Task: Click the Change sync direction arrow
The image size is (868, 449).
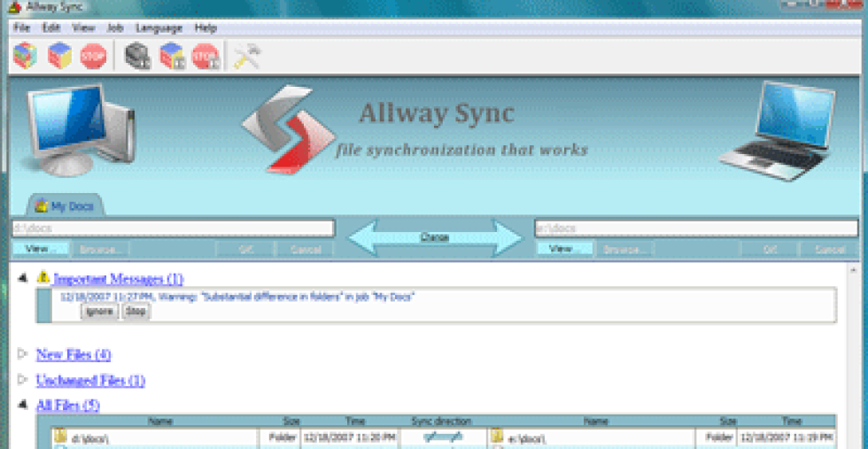Action: pyautogui.click(x=435, y=237)
